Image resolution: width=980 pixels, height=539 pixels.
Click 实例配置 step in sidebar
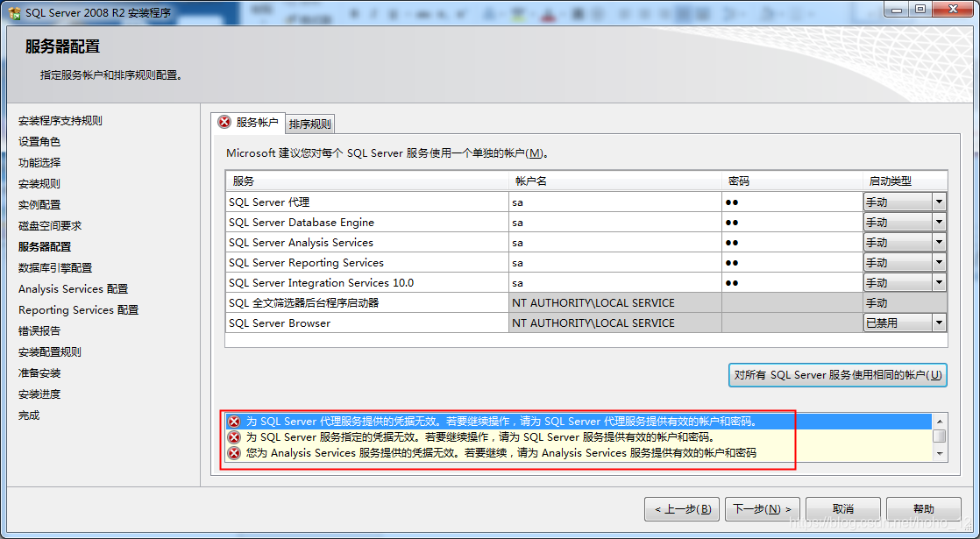tap(39, 204)
